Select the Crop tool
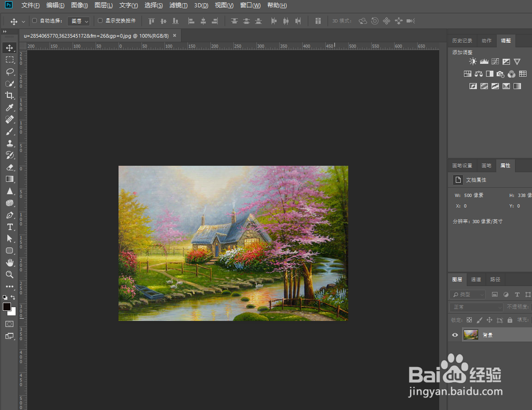Screen dimensions: 532x410 click(x=10, y=95)
